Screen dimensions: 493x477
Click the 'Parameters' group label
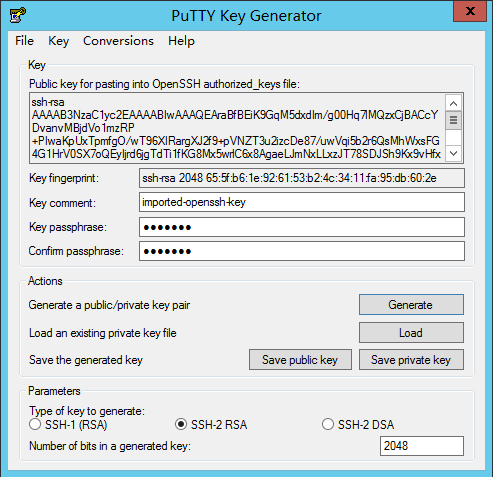(x=54, y=391)
